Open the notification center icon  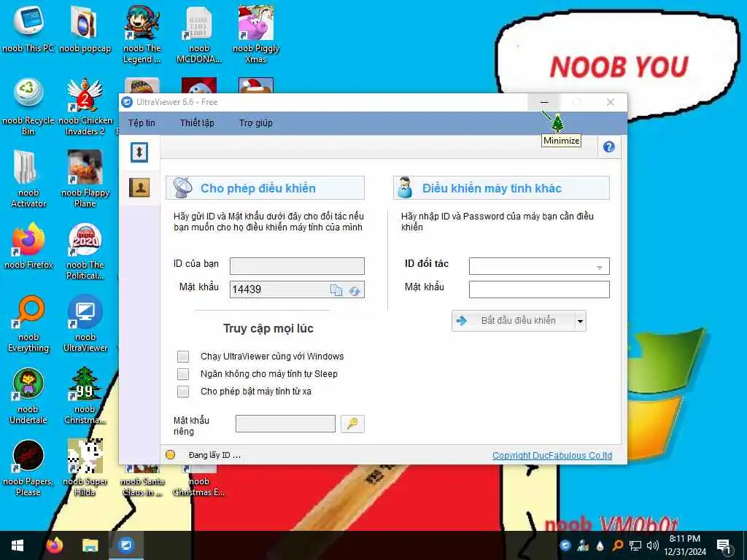tap(724, 546)
